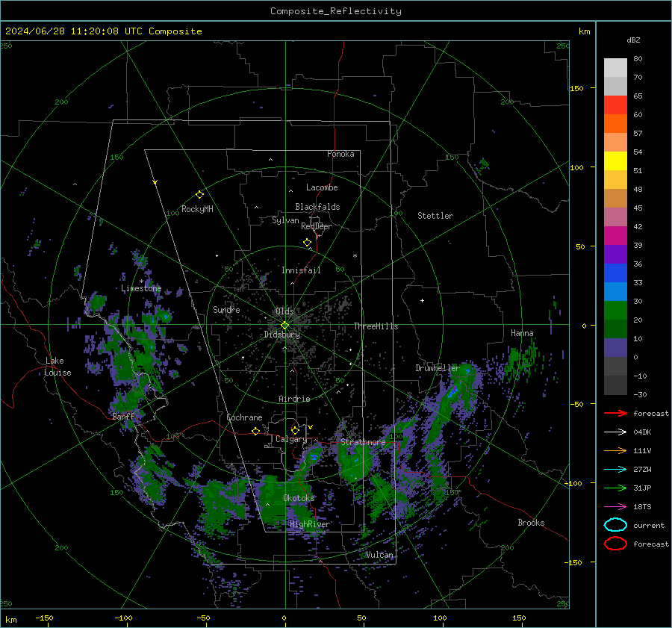The height and width of the screenshot is (628, 672).
Task: Click the white 04DK arrow in legend
Action: pyautogui.click(x=615, y=432)
